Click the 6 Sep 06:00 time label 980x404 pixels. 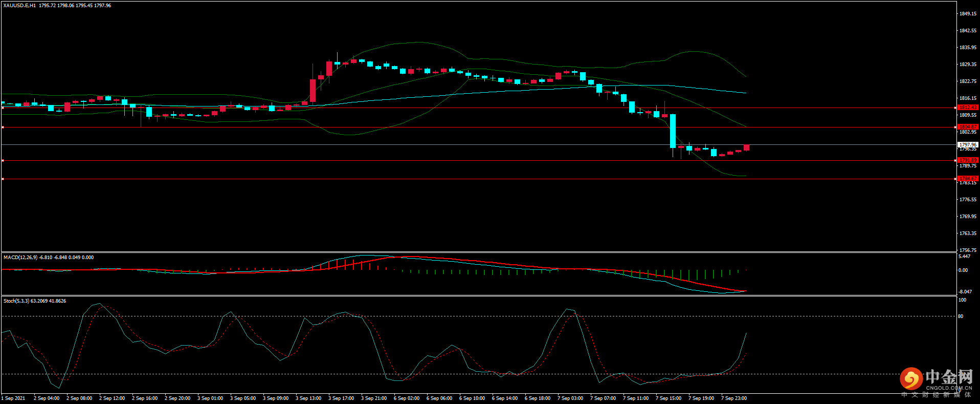coord(439,398)
